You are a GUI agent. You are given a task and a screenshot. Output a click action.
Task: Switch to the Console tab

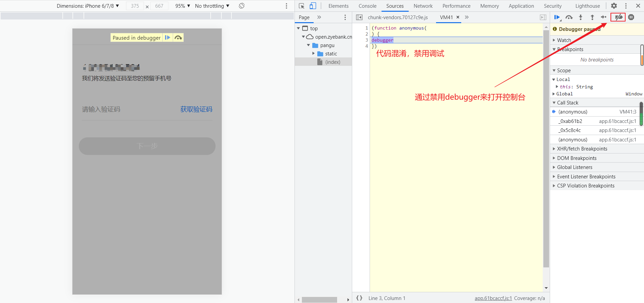pos(367,6)
